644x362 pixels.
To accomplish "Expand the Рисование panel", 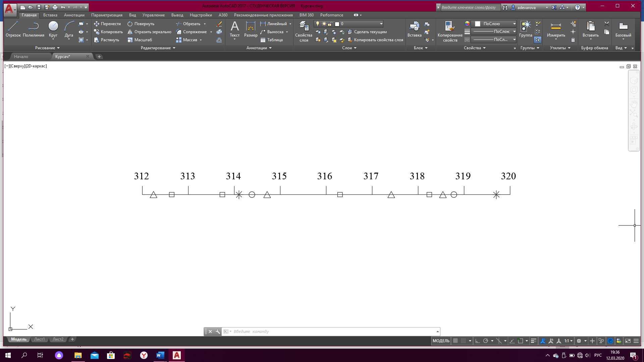I will tap(47, 48).
